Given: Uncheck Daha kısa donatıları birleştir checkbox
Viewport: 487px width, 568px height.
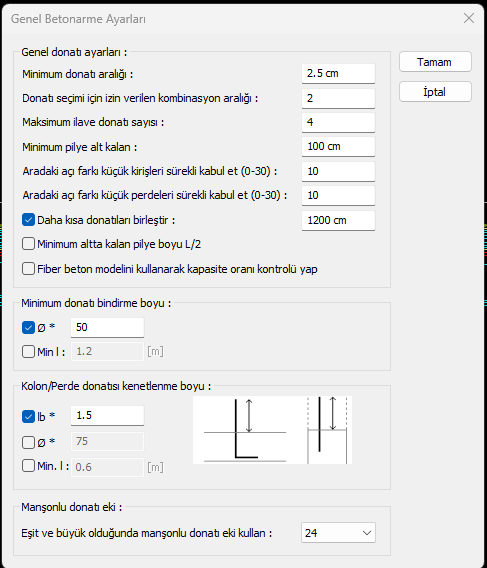Looking at the screenshot, I should pyautogui.click(x=28, y=220).
